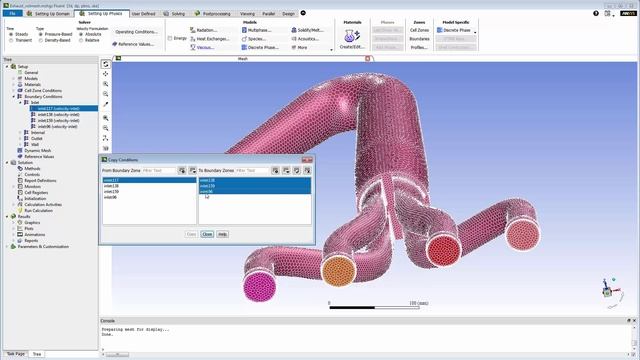Open the Discrete Phase model in the Models group
This screenshot has height=360, width=640.
260,47
